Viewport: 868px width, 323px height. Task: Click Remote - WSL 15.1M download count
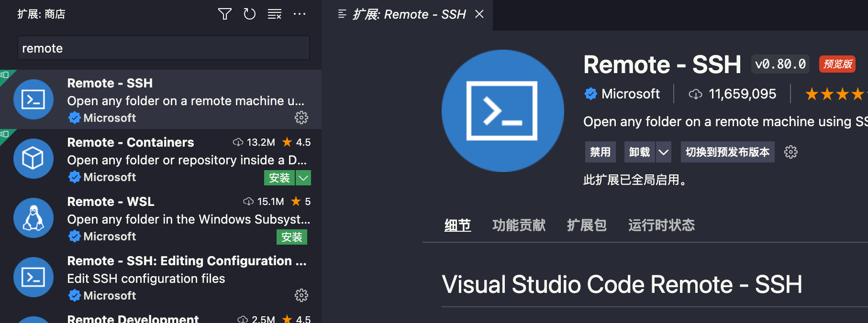pyautogui.click(x=264, y=202)
